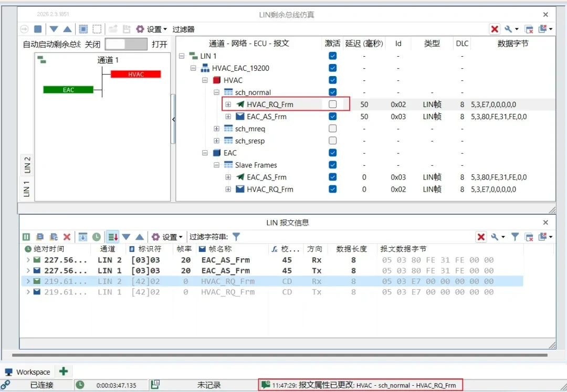Click the HVAC red node block in topology view

tap(136, 74)
